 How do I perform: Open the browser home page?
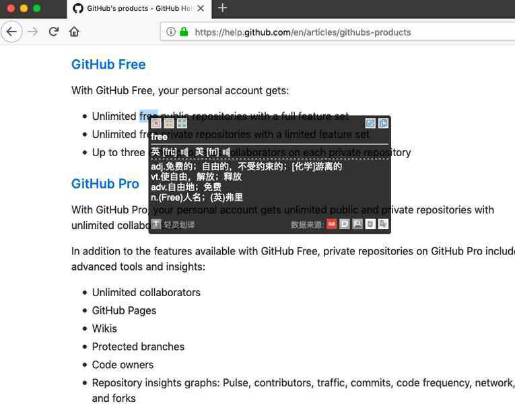click(x=74, y=32)
